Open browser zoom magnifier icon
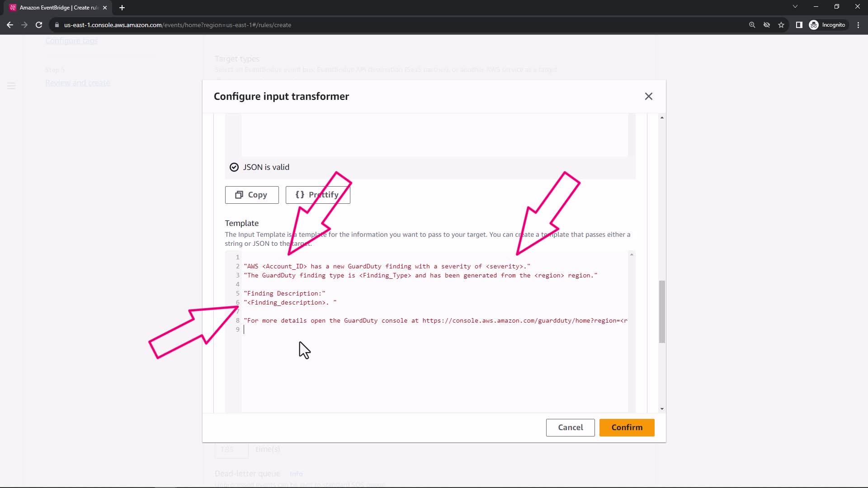The image size is (868, 488). coord(752,25)
